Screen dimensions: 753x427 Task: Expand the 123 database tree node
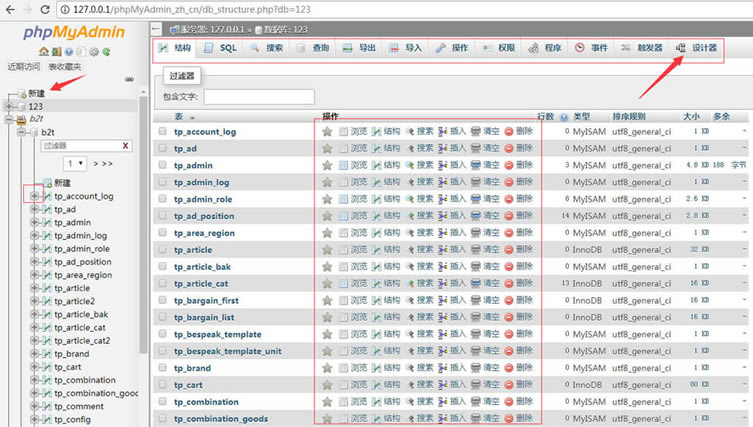pos(9,106)
